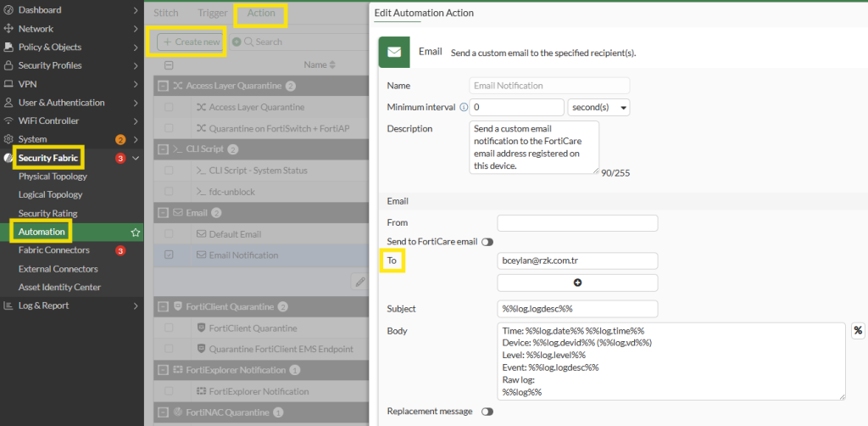Toggle the Automation favorite star icon

point(135,233)
